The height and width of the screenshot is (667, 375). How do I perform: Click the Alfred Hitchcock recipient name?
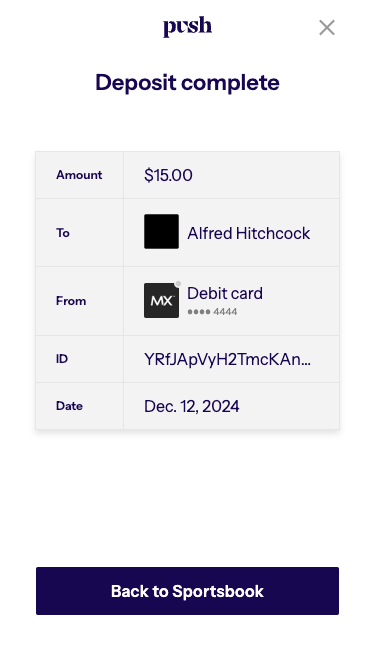pos(248,233)
